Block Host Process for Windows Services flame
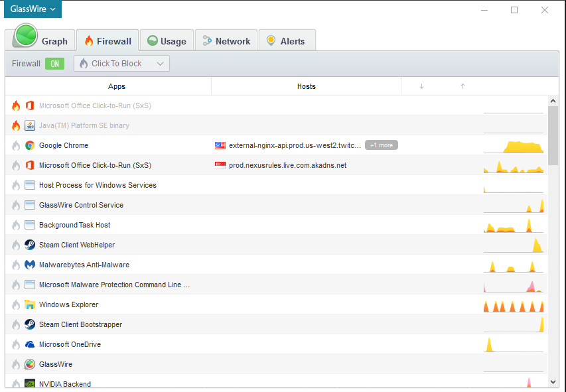The width and height of the screenshot is (566, 392). (16, 185)
